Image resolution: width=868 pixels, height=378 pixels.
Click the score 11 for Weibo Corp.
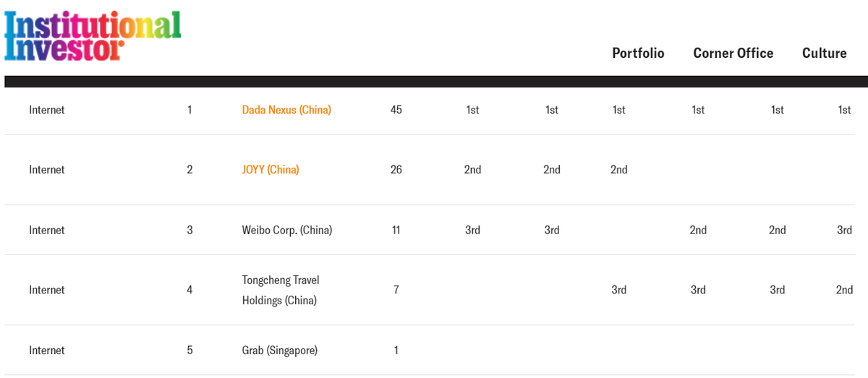396,231
